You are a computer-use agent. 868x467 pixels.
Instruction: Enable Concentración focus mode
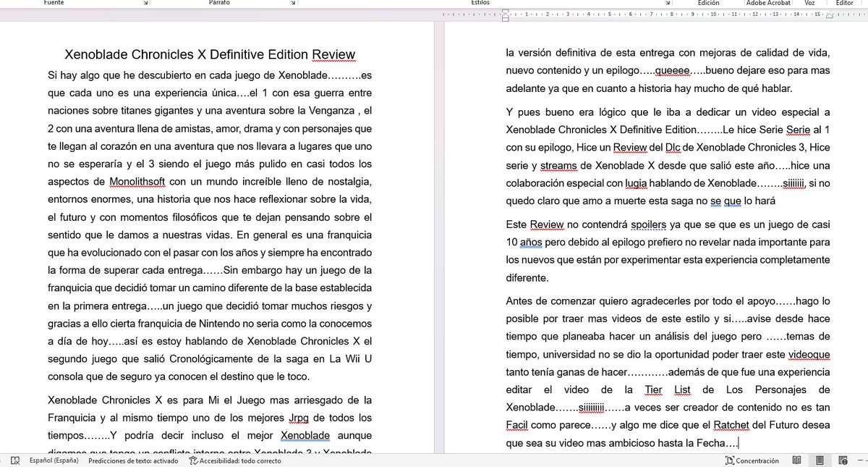[x=752, y=460]
